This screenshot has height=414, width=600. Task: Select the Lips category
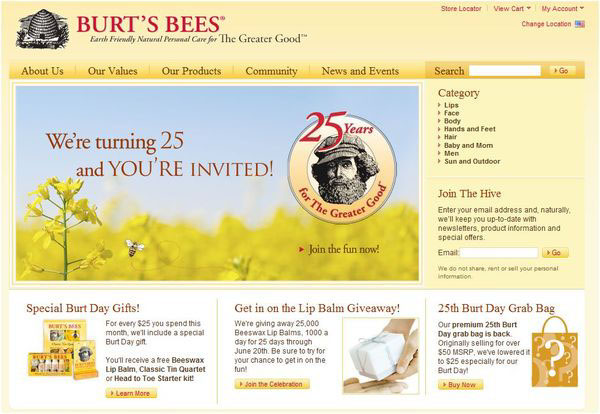(x=451, y=105)
